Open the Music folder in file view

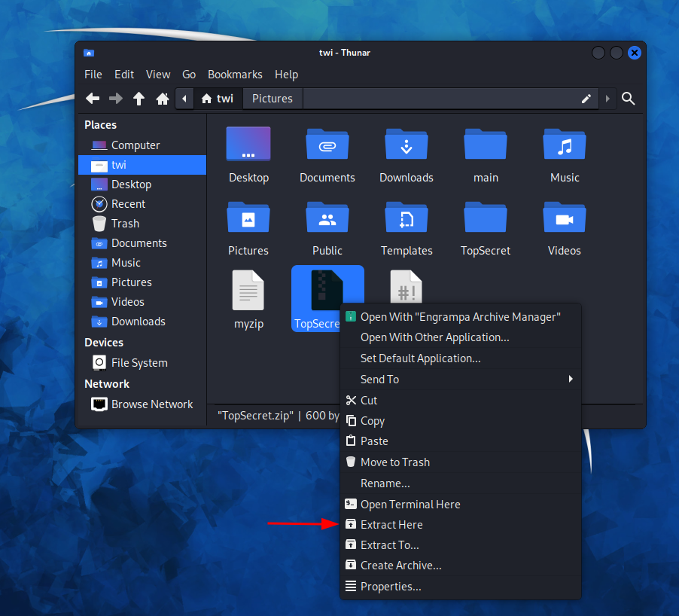tap(564, 145)
